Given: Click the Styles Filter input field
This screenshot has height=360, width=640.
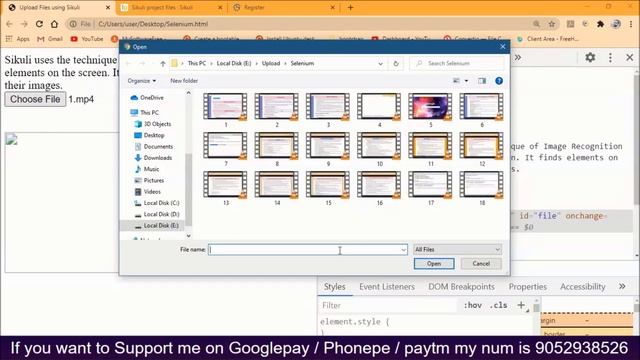Looking at the screenshot, I should 388,305.
